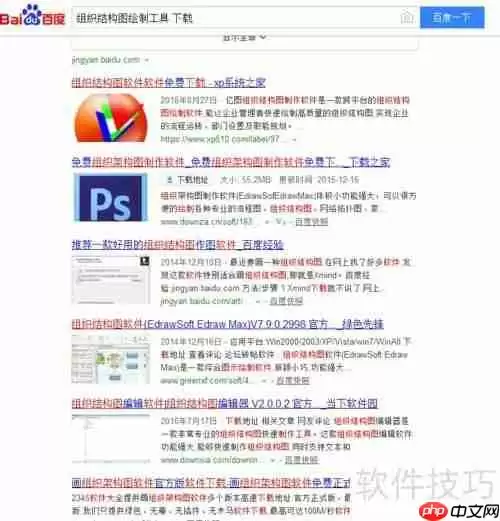Open result 免费组织架构图制作软件 下载之家
Viewport: 500px width, 521px height.
(x=231, y=162)
